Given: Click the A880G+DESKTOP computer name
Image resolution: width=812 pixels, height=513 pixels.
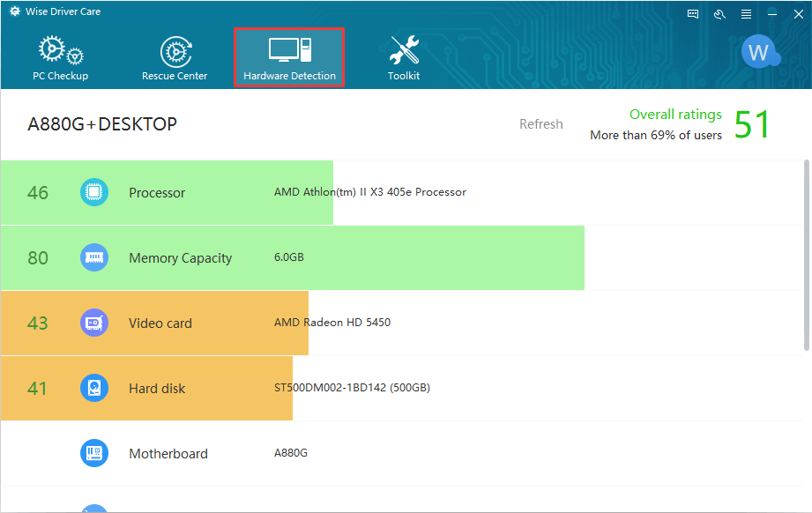Looking at the screenshot, I should tap(102, 124).
